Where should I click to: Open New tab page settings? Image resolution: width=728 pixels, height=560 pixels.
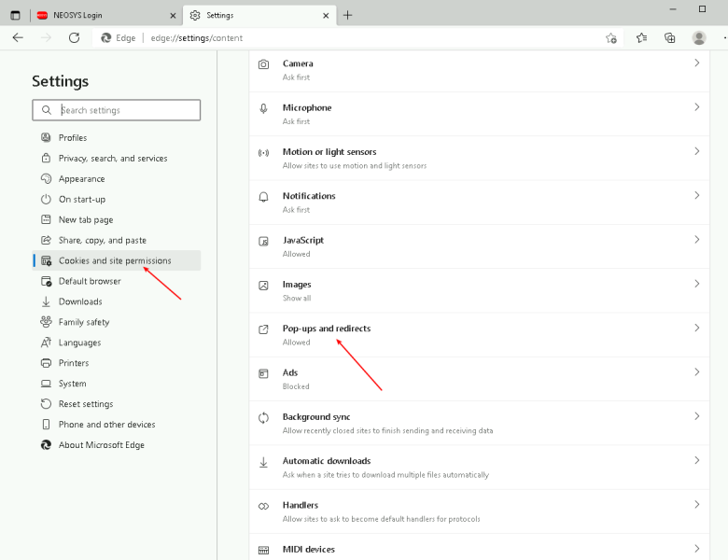tap(117, 219)
